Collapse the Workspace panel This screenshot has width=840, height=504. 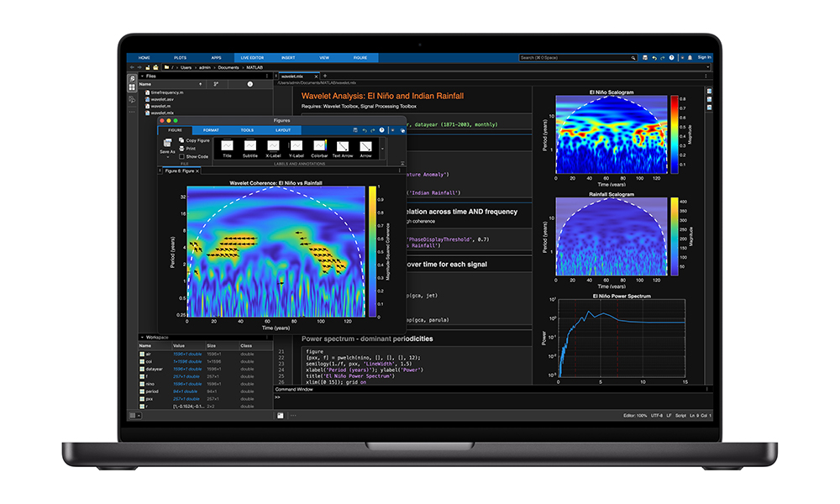141,337
